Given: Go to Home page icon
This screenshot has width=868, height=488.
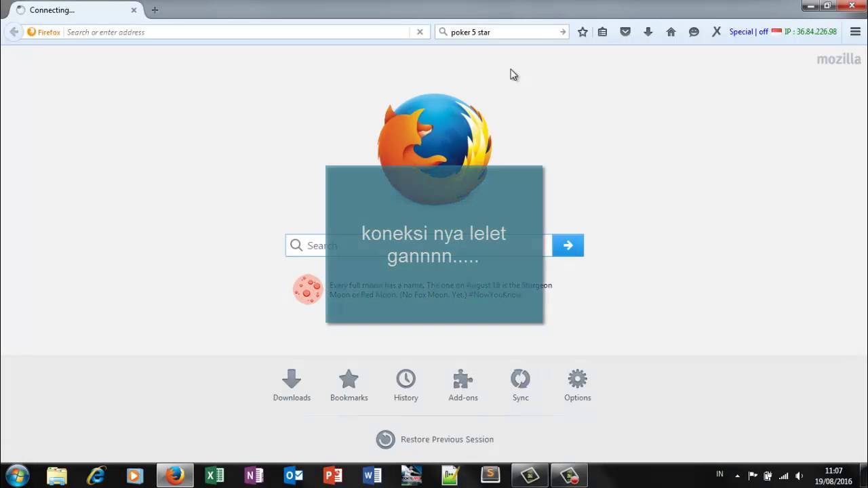Looking at the screenshot, I should tap(671, 32).
